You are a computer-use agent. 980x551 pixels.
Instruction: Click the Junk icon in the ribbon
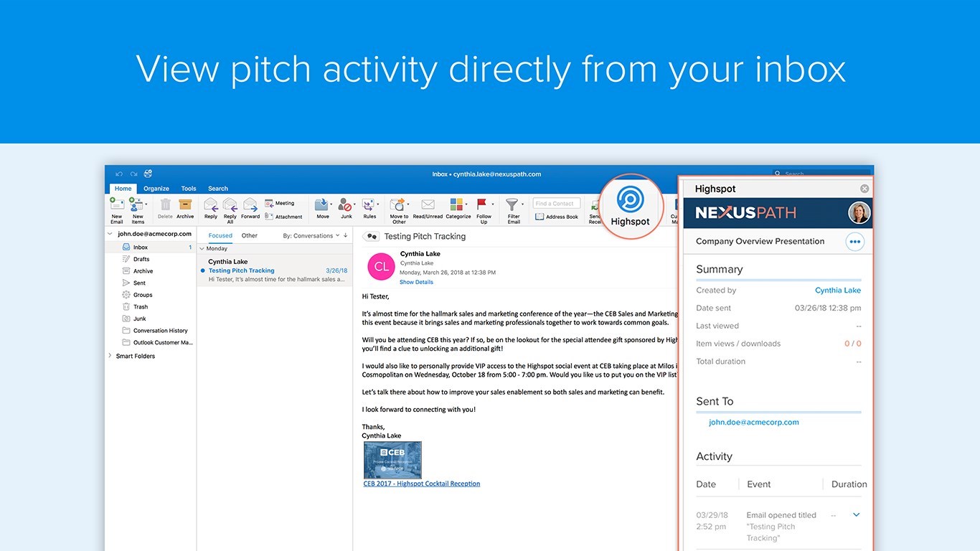(345, 204)
